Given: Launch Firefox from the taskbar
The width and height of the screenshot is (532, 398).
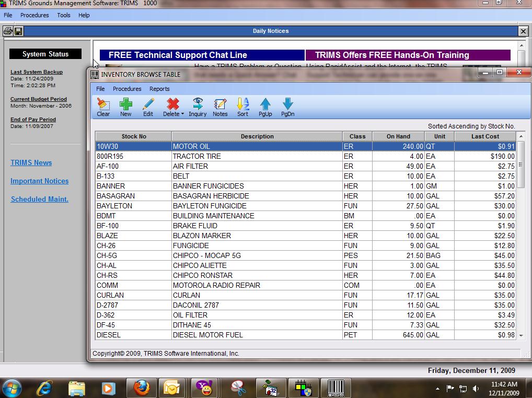Looking at the screenshot, I should click(141, 388).
